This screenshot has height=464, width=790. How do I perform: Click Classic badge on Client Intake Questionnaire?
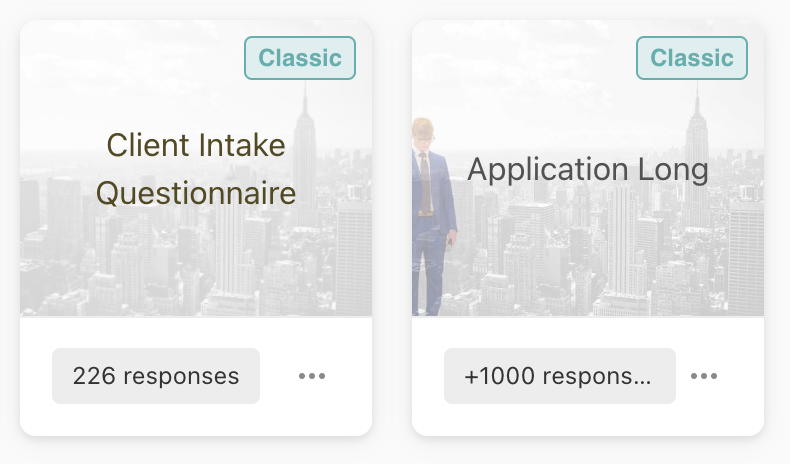click(300, 58)
